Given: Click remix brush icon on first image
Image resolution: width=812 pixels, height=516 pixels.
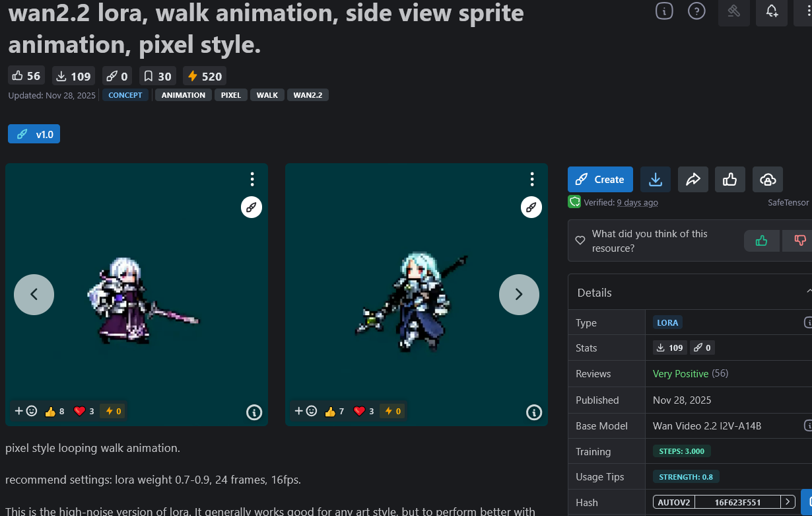Looking at the screenshot, I should (252, 207).
